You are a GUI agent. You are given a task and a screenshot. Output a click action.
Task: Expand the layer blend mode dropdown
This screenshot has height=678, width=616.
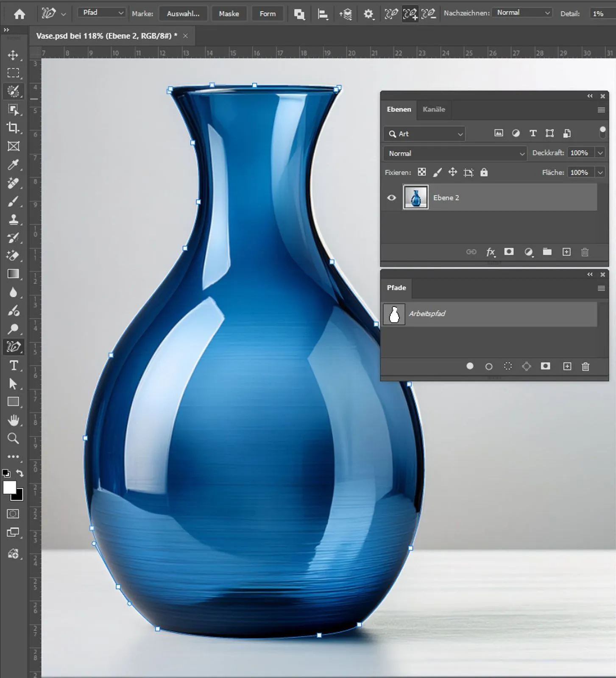[x=455, y=153]
